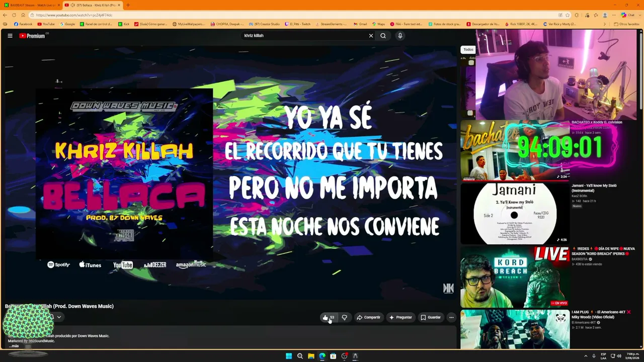Dislike the Bellaca video
The image size is (644, 362).
click(x=345, y=317)
